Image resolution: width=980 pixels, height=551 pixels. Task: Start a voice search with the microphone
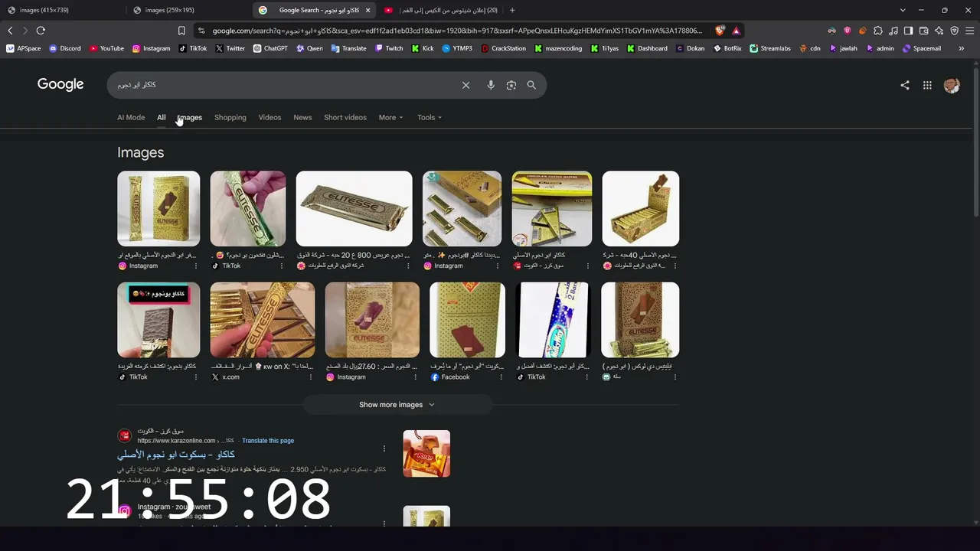click(x=491, y=85)
